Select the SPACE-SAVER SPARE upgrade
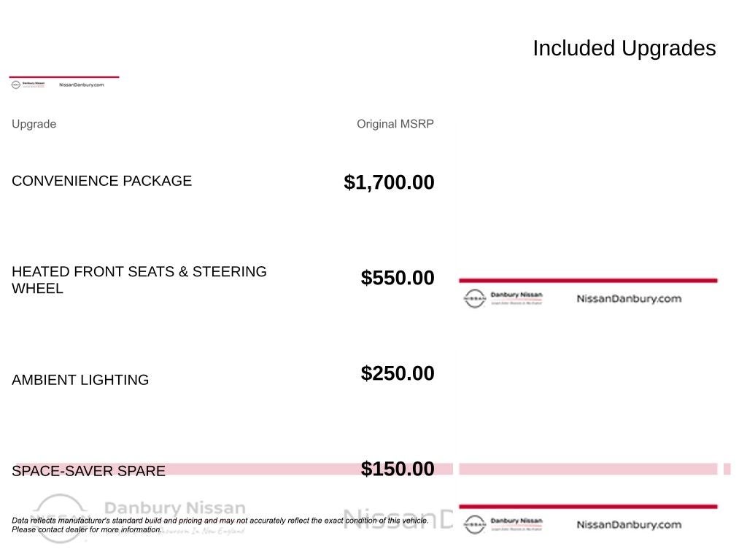The height and width of the screenshot is (560, 747). (x=88, y=471)
